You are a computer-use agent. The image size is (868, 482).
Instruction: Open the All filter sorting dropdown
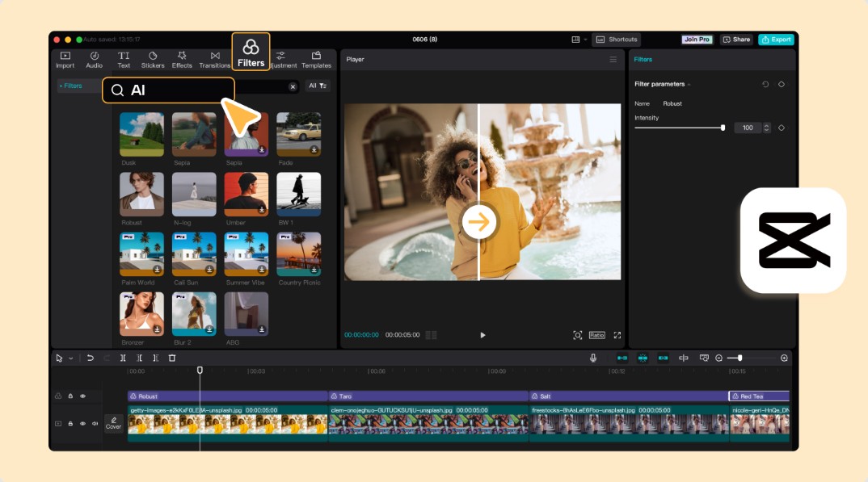coord(318,86)
